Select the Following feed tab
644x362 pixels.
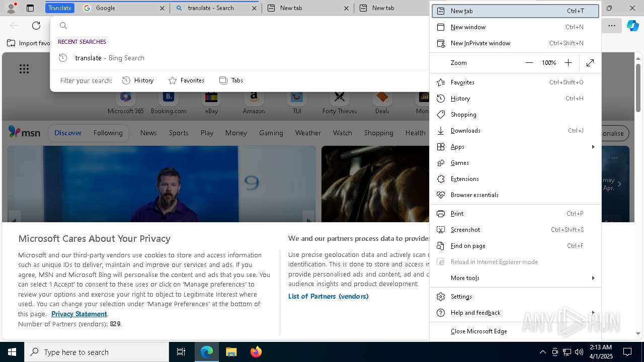click(x=108, y=133)
